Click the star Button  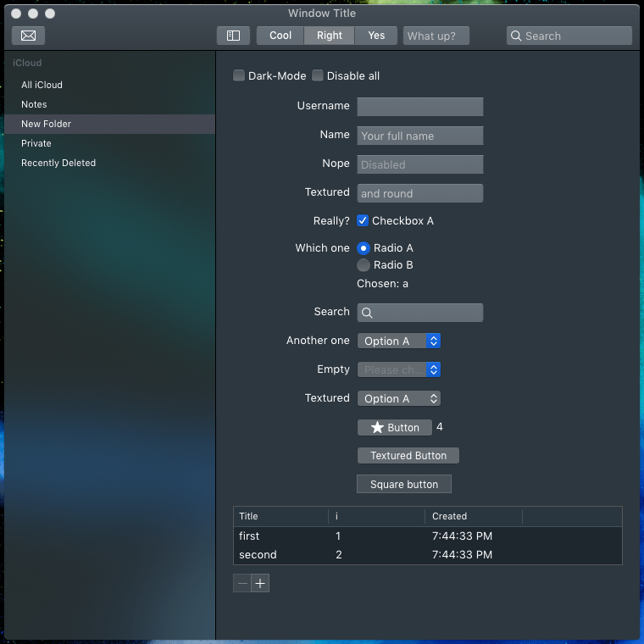[394, 427]
